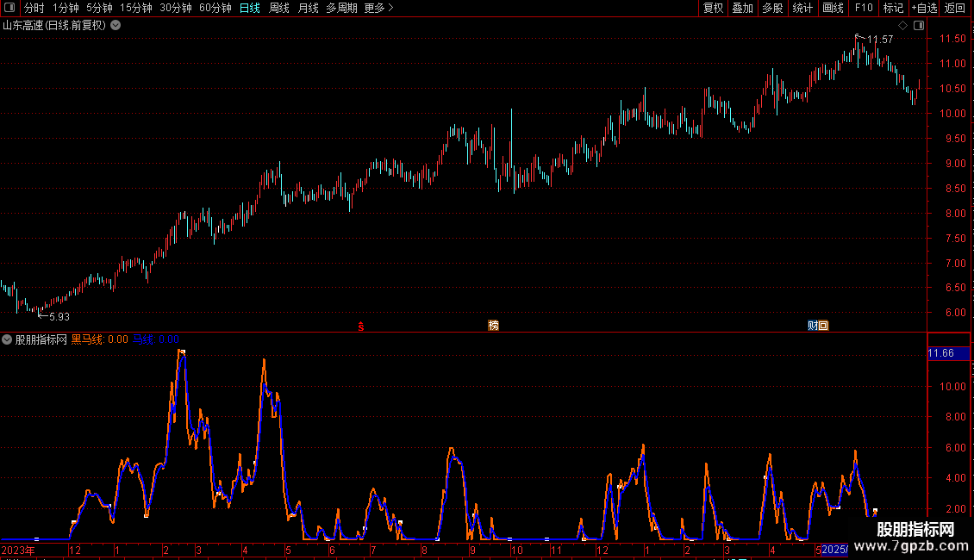The width and height of the screenshot is (974, 560).
Task: Expand 更多 period options
Action: (x=378, y=8)
